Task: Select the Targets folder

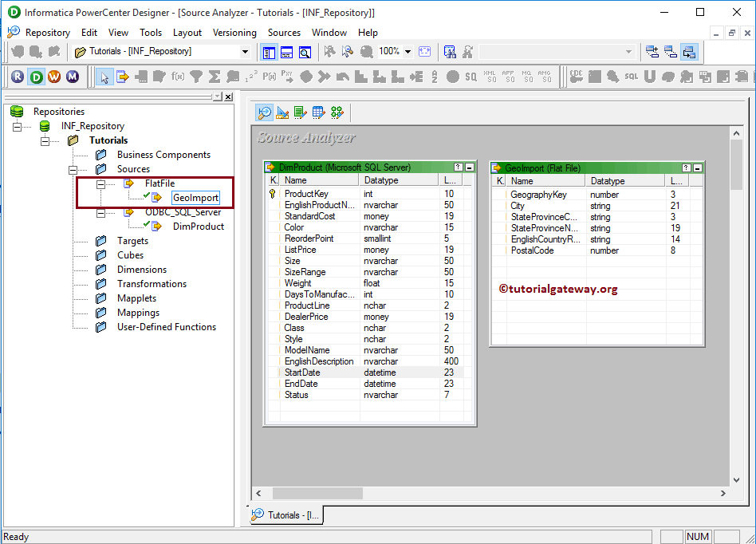Action: coord(132,241)
